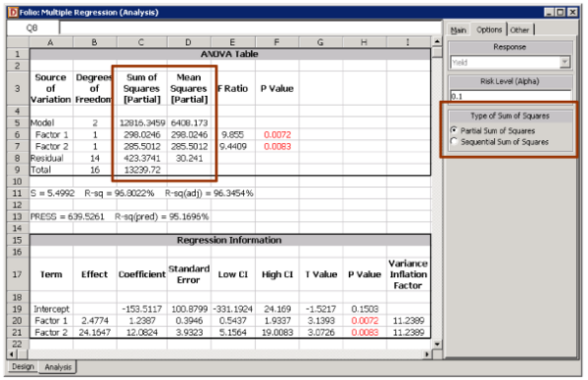Screen dimensions: 588x380
Task: Click the Q8 cell reference box
Action: coord(32,27)
